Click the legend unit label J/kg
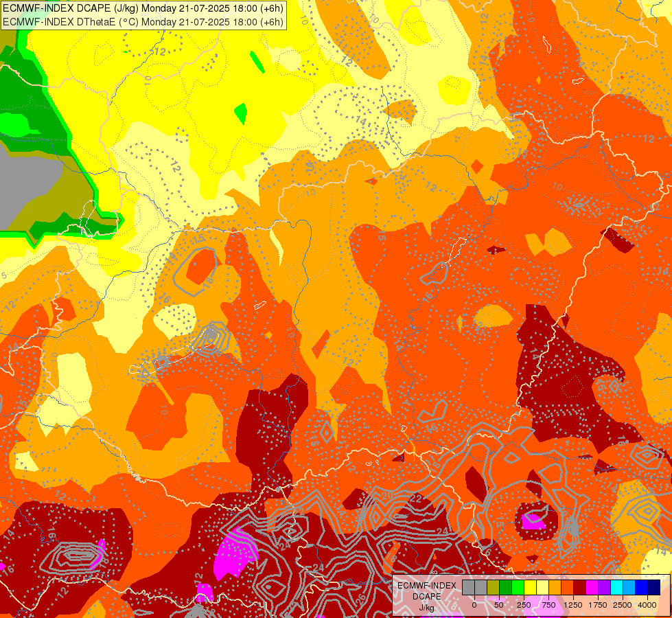This screenshot has width=672, height=618. click(x=426, y=608)
